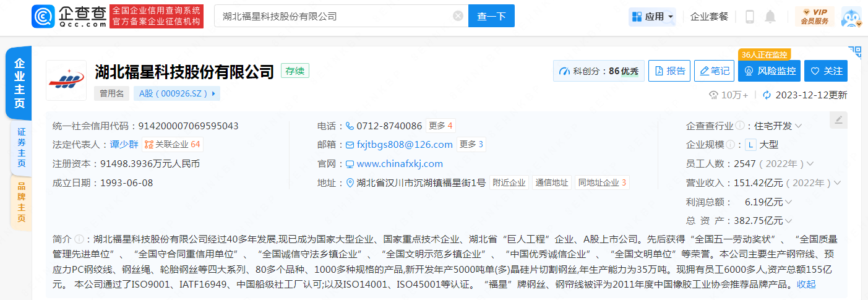Screen dimensions: 868x300
Task: Enable 风险监控 for this company
Action: coord(769,71)
